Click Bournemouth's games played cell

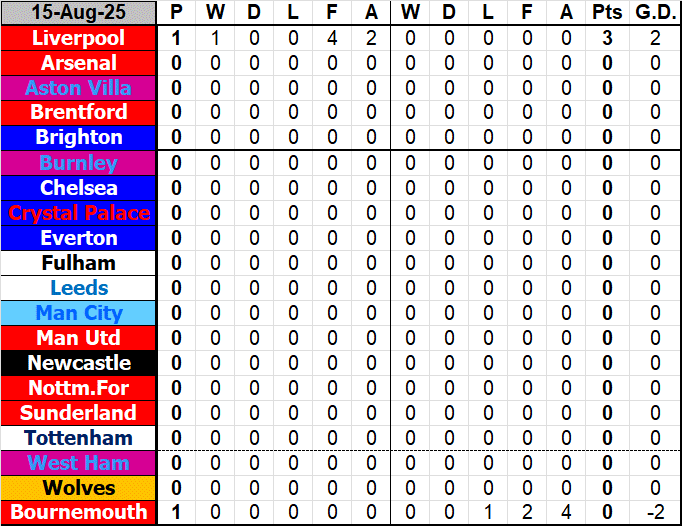click(177, 513)
